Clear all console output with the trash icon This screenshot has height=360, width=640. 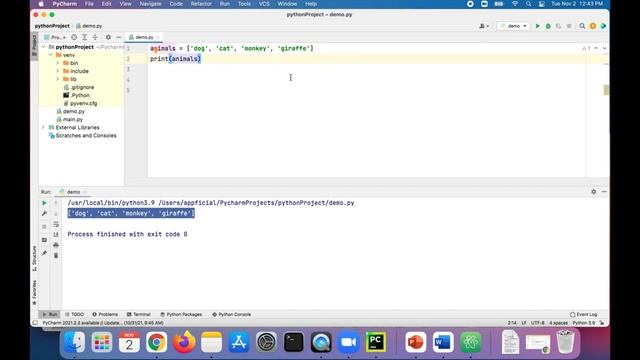56,256
